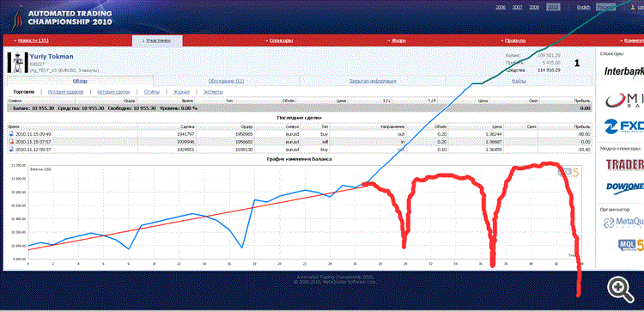
Task: Click the sell deal icon for 2010.11.15 07:57
Action: click(x=10, y=142)
